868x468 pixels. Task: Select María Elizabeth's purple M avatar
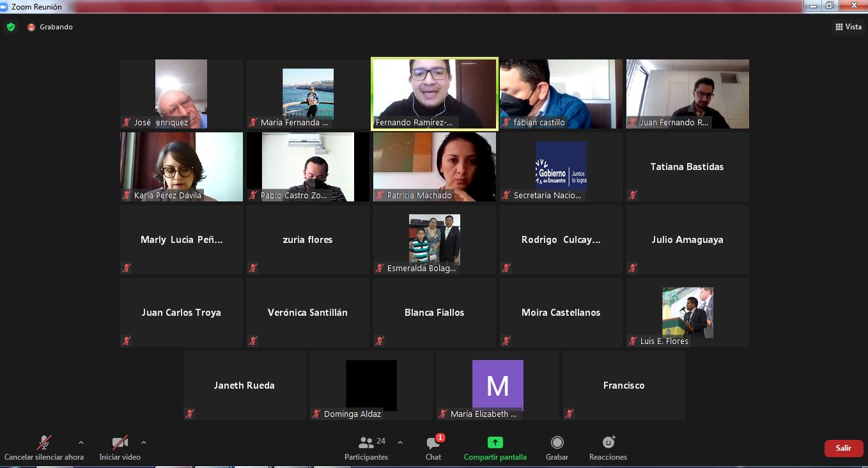pos(497,385)
